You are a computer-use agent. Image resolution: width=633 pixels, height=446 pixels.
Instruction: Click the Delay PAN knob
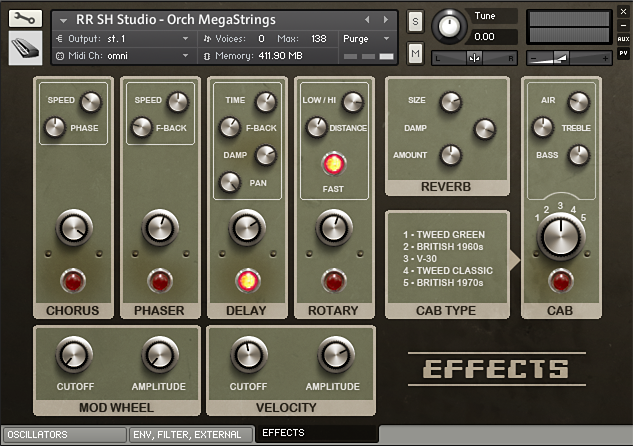click(230, 182)
